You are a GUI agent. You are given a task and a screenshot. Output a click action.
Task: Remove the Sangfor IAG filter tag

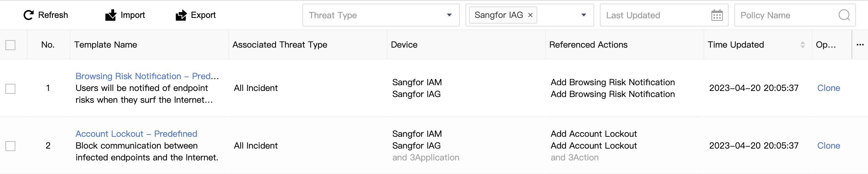[531, 15]
